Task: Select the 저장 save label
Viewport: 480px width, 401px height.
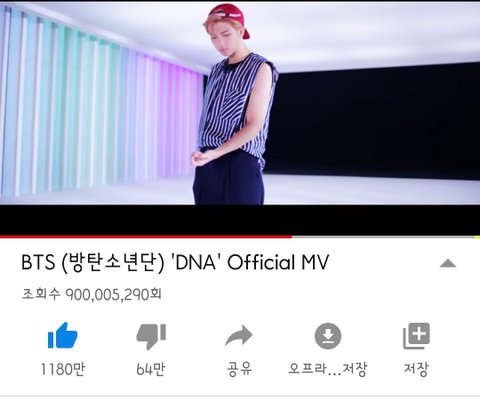Action: [416, 369]
